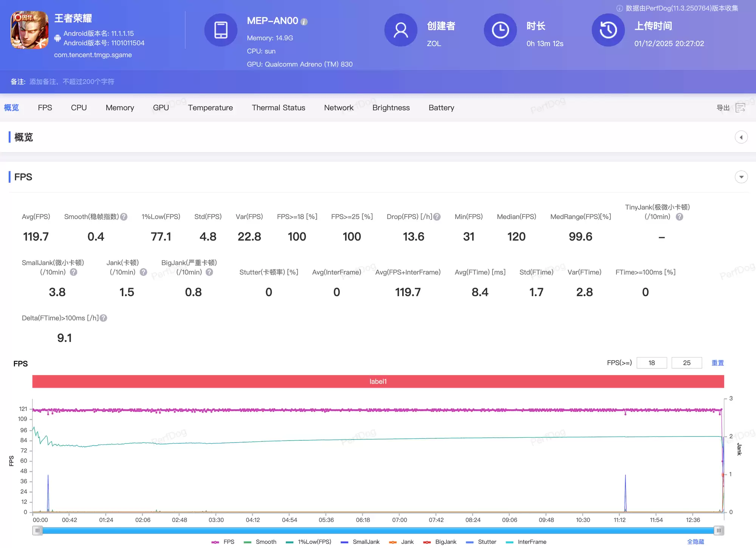Open the 导出 export menu

723,108
